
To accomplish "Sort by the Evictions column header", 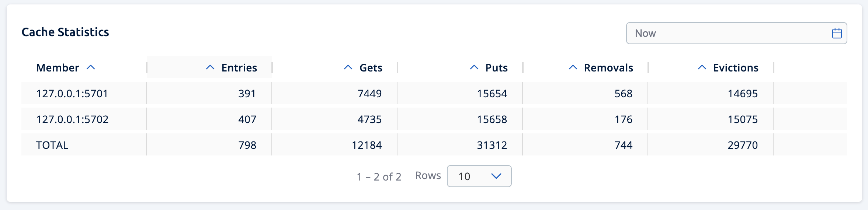I will (736, 68).
